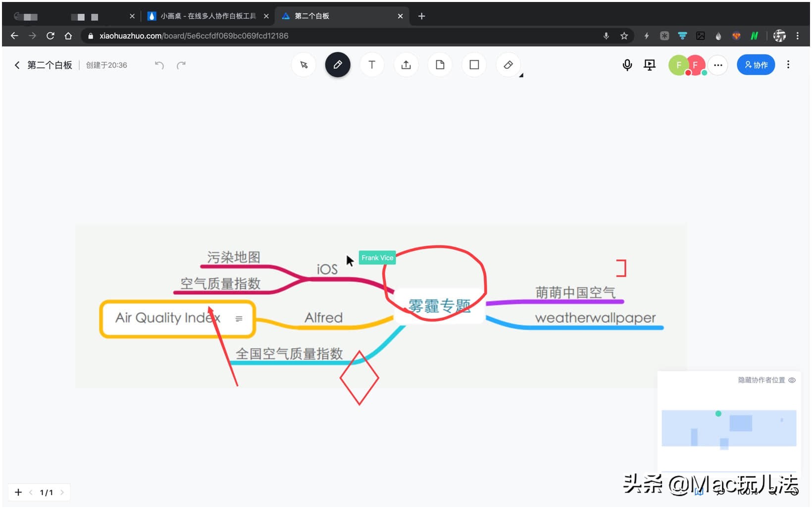This screenshot has height=509, width=812.
Task: Toggle the whiteboard microphone
Action: 627,65
